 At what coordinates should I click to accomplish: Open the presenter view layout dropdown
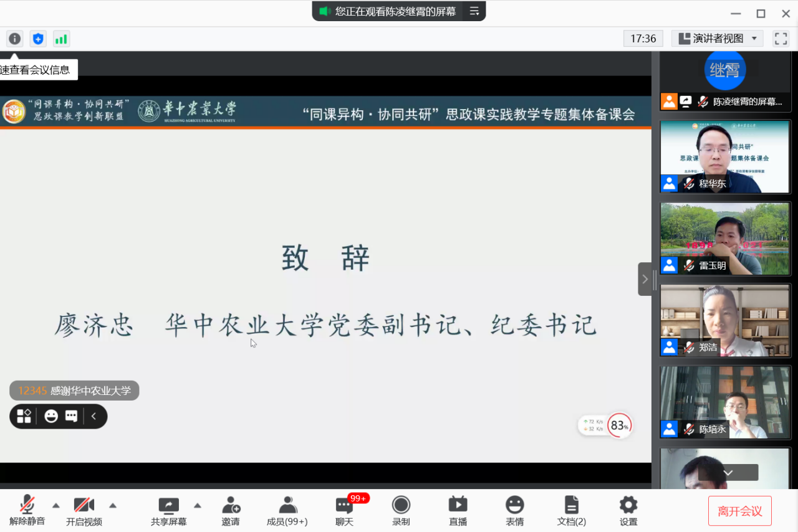tap(718, 39)
